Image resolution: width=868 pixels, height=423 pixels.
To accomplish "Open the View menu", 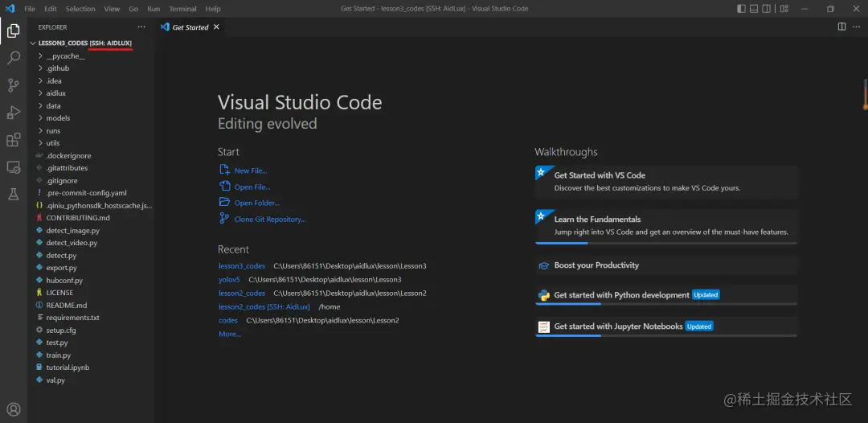I will [x=112, y=9].
